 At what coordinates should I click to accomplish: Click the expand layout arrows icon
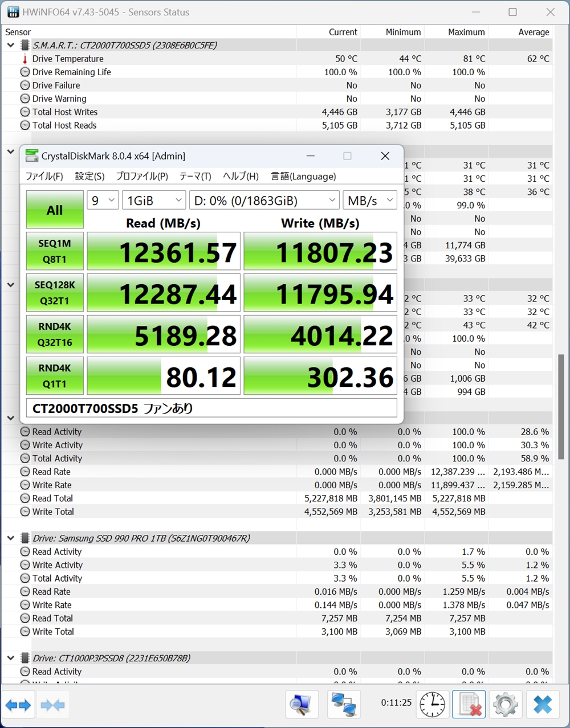point(18,705)
